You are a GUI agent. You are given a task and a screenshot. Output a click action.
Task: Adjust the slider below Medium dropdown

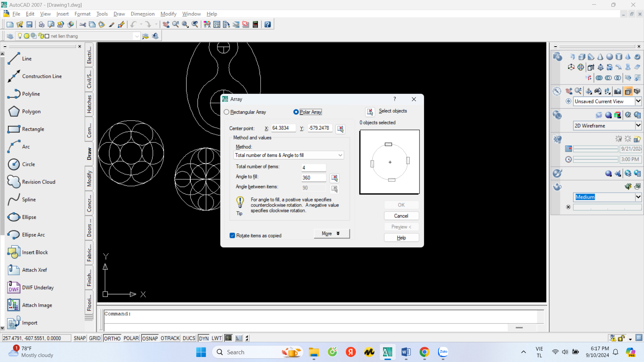607,207
